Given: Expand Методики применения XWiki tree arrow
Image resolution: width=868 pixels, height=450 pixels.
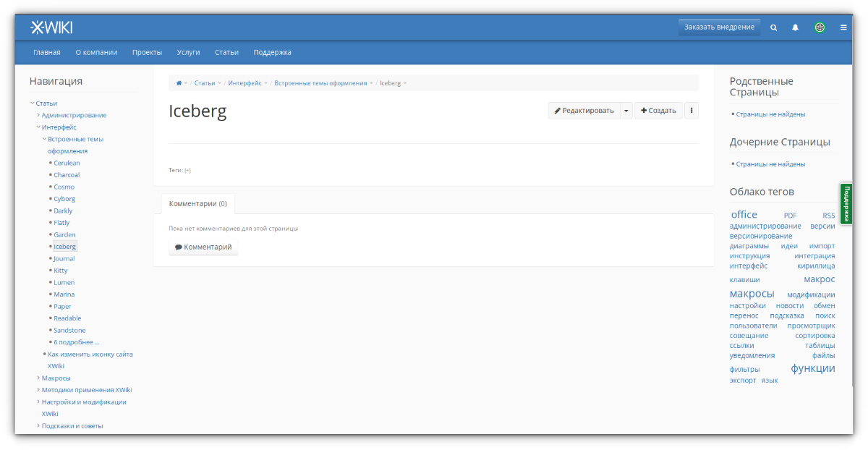Looking at the screenshot, I should tap(38, 390).
